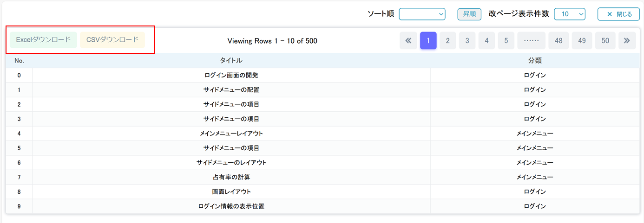This screenshot has width=644, height=223.
Task: Go to page 3
Action: coord(467,41)
